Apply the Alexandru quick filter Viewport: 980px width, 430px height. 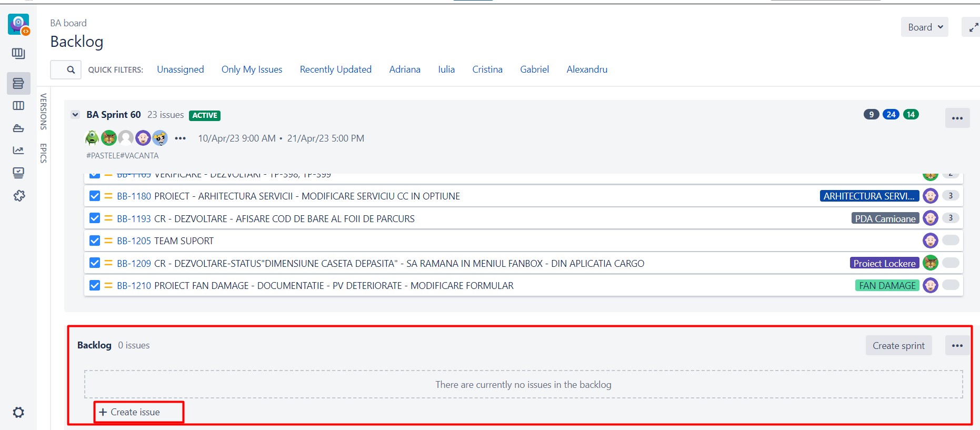[587, 69]
